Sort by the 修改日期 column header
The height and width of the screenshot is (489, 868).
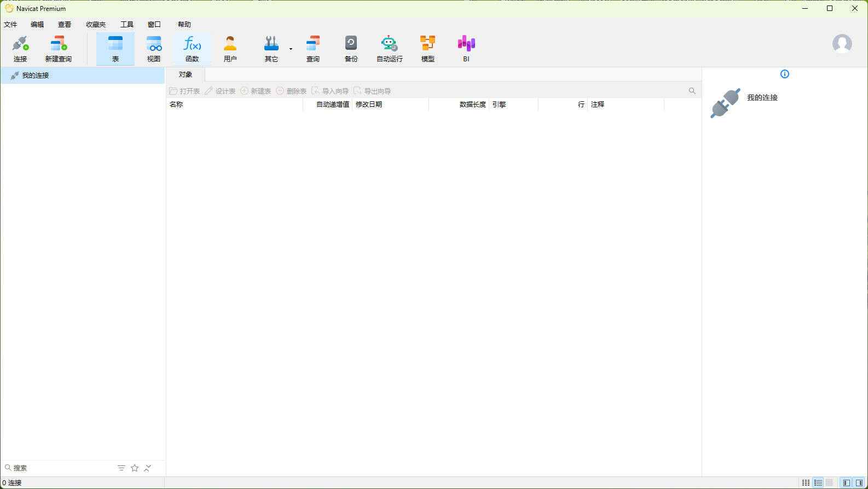pos(390,104)
